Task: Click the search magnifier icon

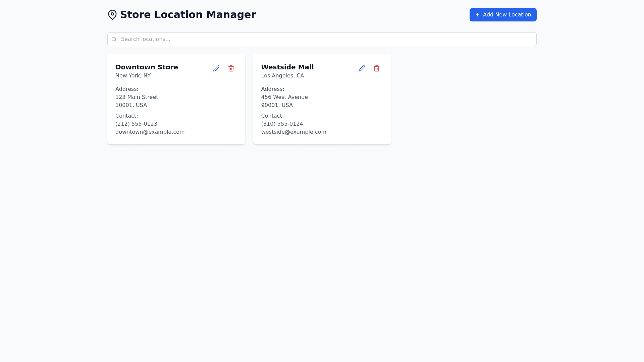Action: pyautogui.click(x=114, y=39)
